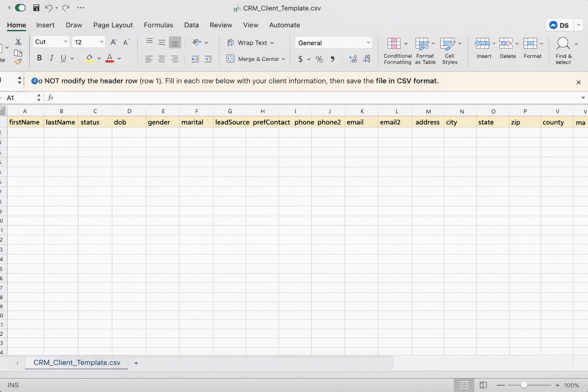
Task: Click the Comma Style icon
Action: coord(332,59)
